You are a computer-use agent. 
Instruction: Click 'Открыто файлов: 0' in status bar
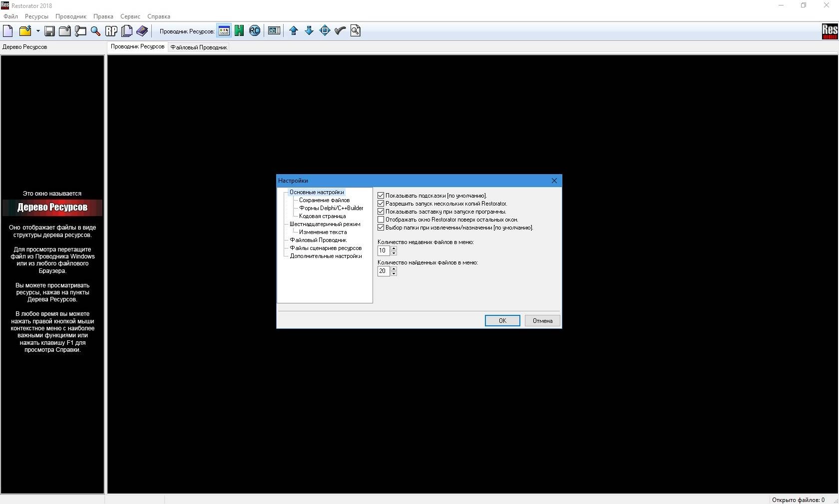pos(798,500)
